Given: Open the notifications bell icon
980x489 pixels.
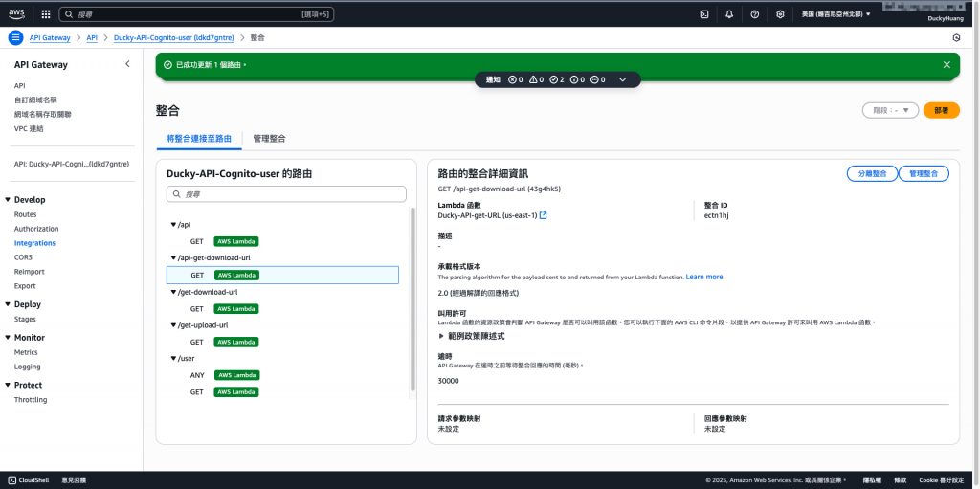Looking at the screenshot, I should tap(729, 14).
